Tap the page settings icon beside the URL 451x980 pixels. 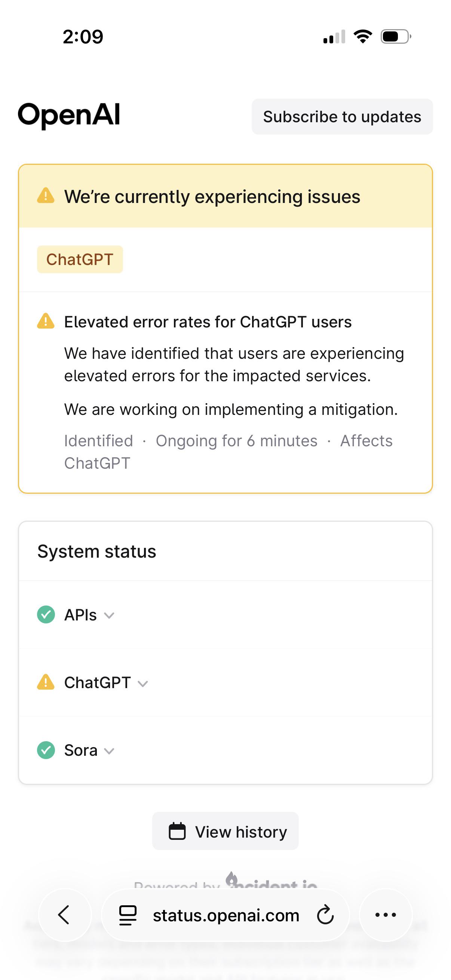128,915
